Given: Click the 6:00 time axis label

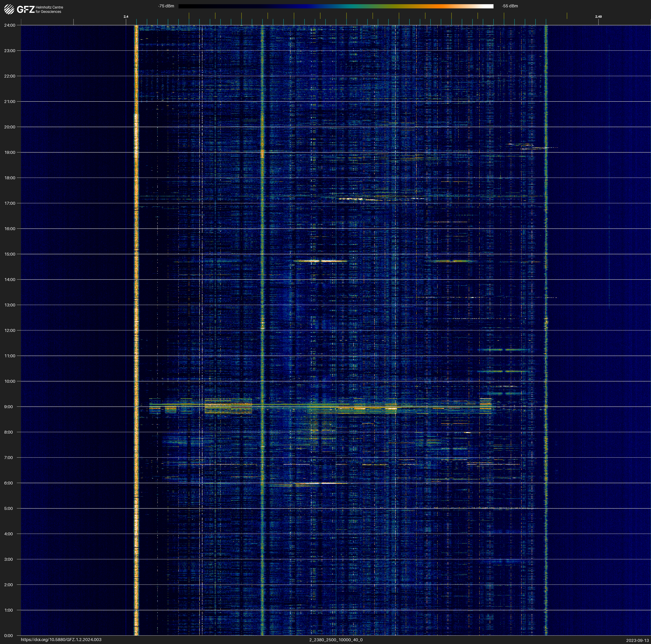Looking at the screenshot, I should (8, 483).
